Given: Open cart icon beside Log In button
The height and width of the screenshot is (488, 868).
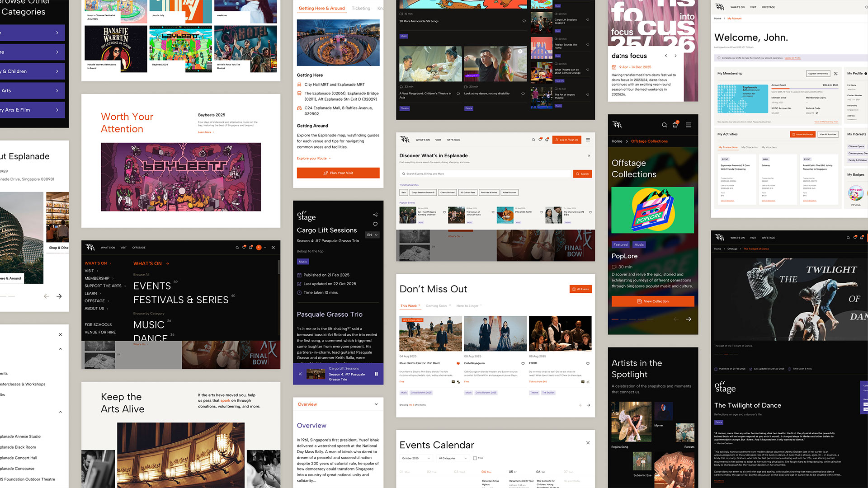Looking at the screenshot, I should [x=547, y=140].
